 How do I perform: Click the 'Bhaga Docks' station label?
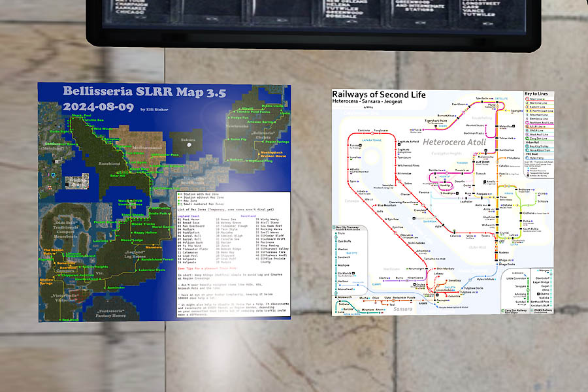(x=506, y=265)
